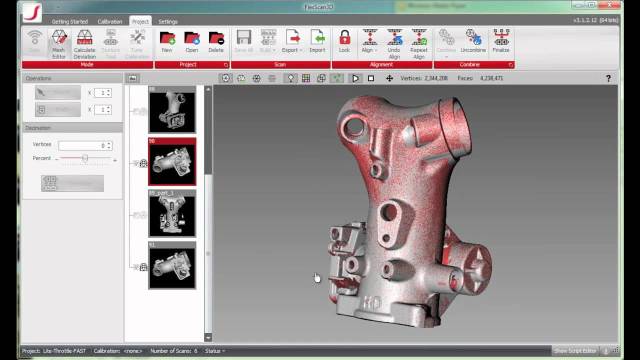Create a New project
This screenshot has width=640, height=360.
167,41
